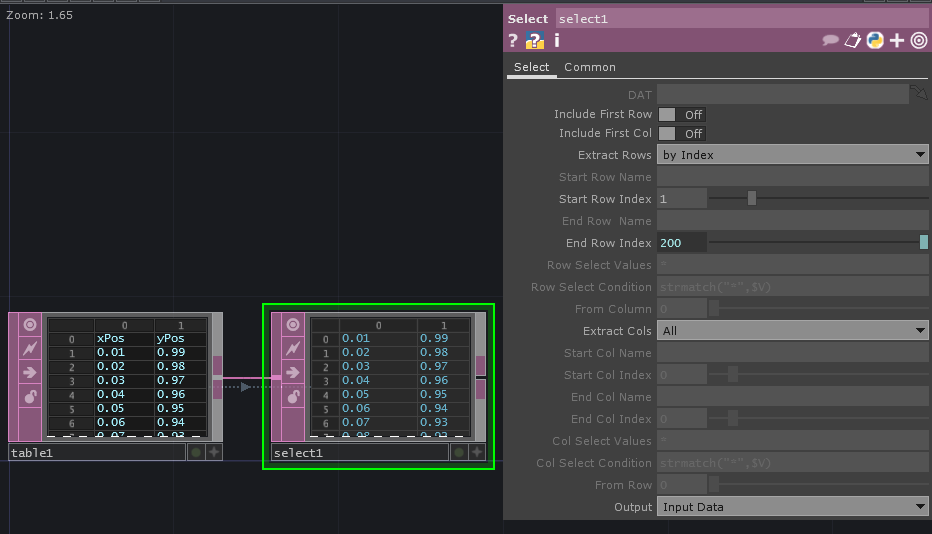This screenshot has height=534, width=932.
Task: Click the bypass arrow icon on select1
Action: tap(293, 373)
